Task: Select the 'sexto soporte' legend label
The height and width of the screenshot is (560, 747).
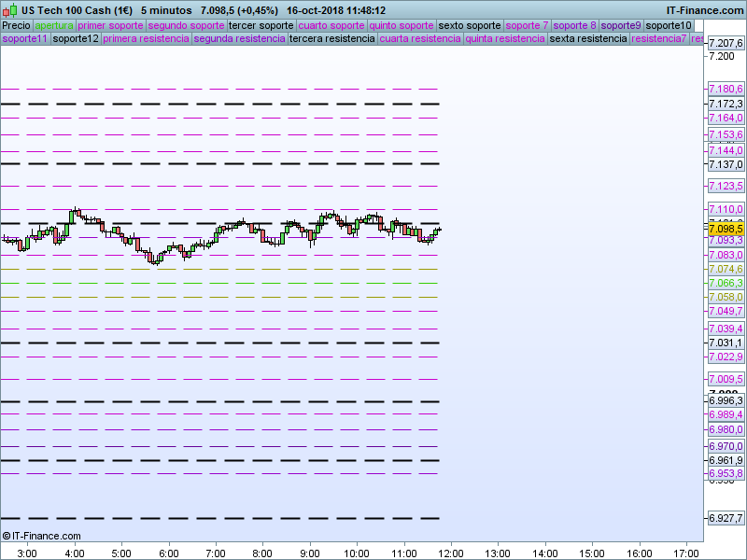Action: pyautogui.click(x=470, y=26)
